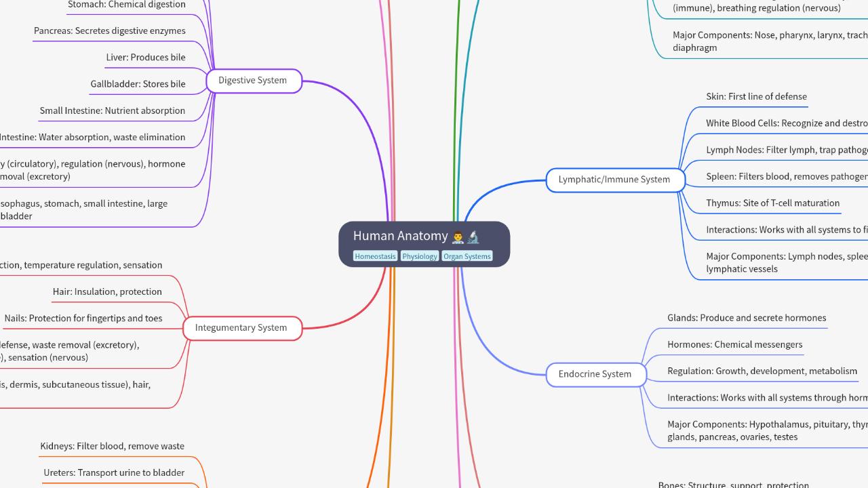The image size is (868, 488).
Task: Click 'Pancreas: Secretes digestive enzymes'
Action: [110, 31]
